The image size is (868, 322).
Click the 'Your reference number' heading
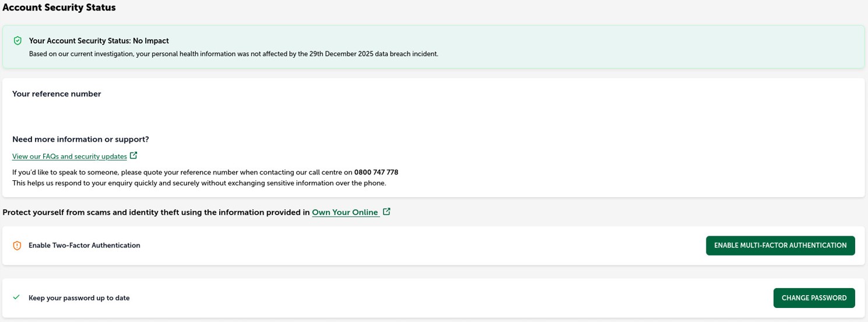[57, 94]
